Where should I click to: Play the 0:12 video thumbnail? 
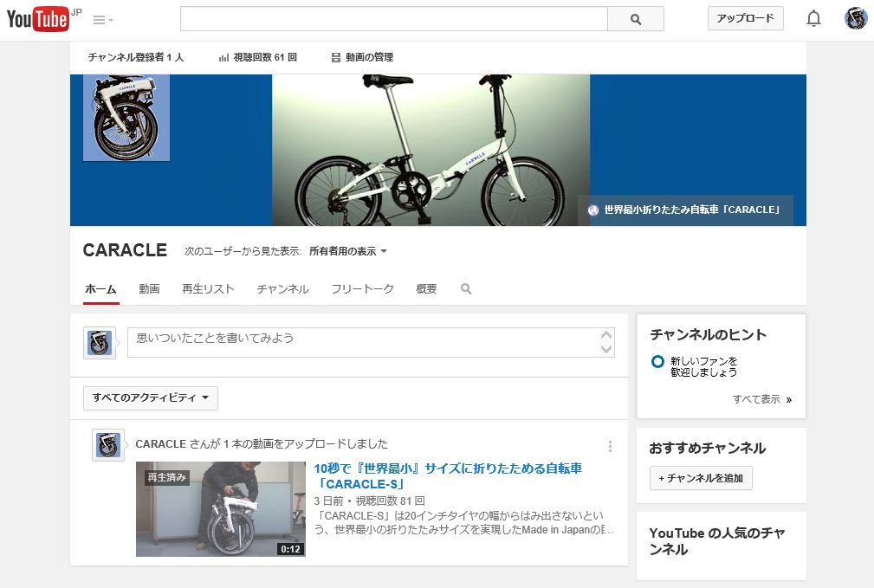[221, 509]
